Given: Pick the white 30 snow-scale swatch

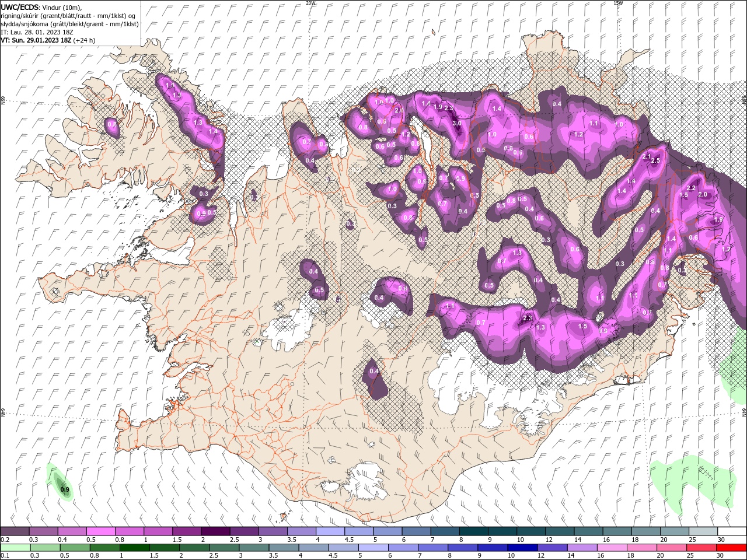Looking at the screenshot, I should pyautogui.click(x=732, y=531).
